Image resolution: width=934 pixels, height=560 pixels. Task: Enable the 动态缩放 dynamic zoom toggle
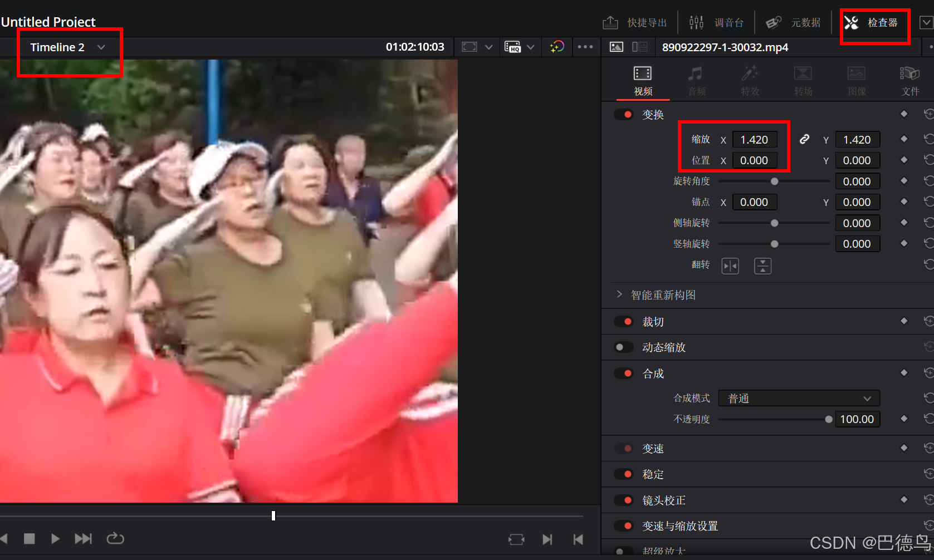pyautogui.click(x=623, y=347)
